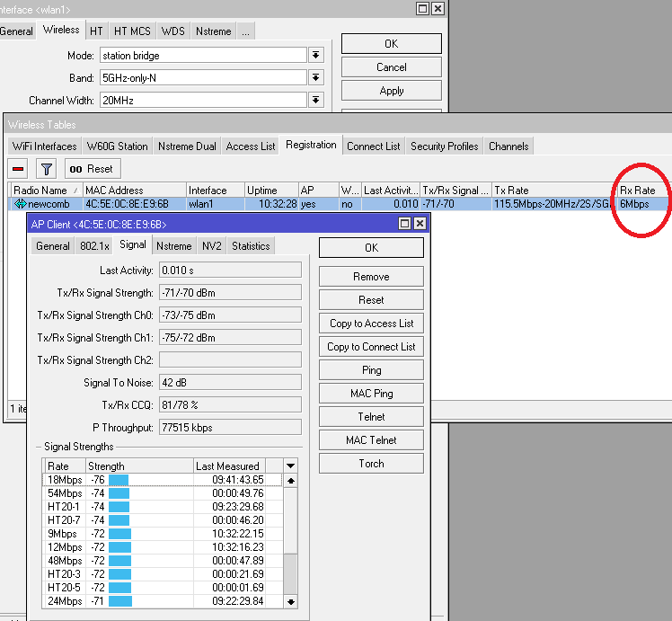Open the NV2 tab in AP Client
672x621 pixels.
(x=212, y=246)
